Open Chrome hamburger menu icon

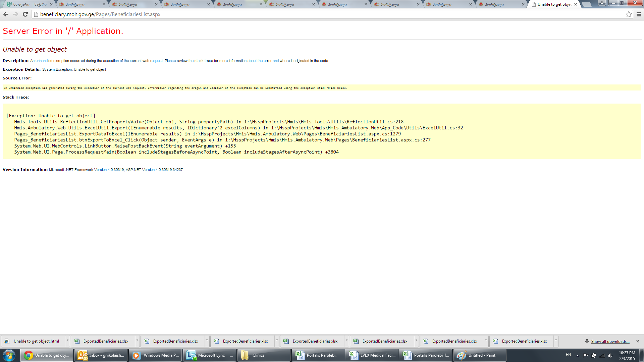click(639, 14)
